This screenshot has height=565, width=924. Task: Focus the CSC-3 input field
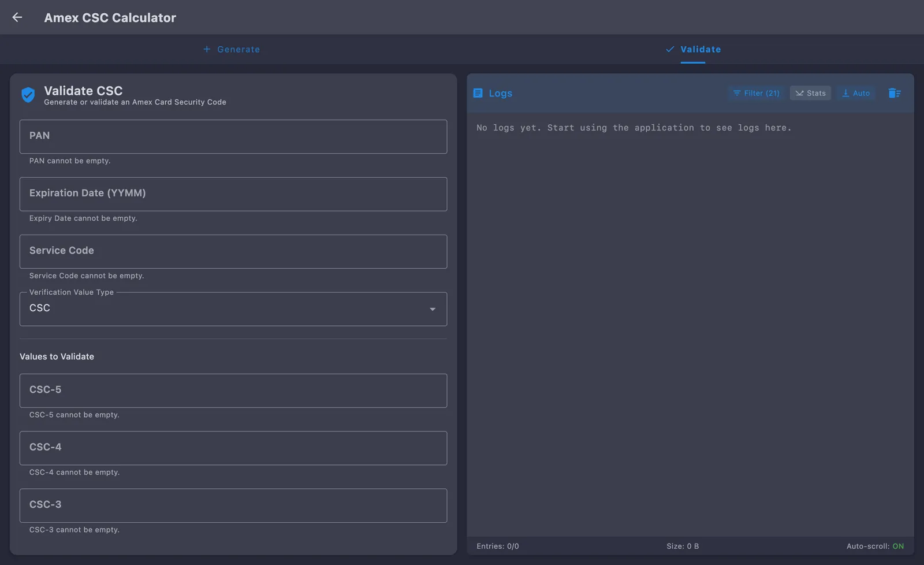point(233,505)
